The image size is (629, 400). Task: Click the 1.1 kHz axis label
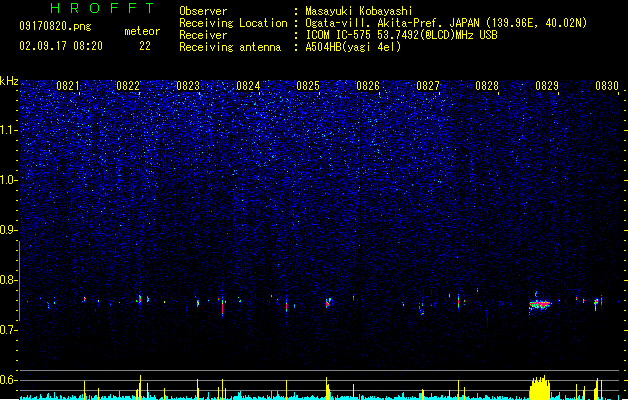point(8,130)
